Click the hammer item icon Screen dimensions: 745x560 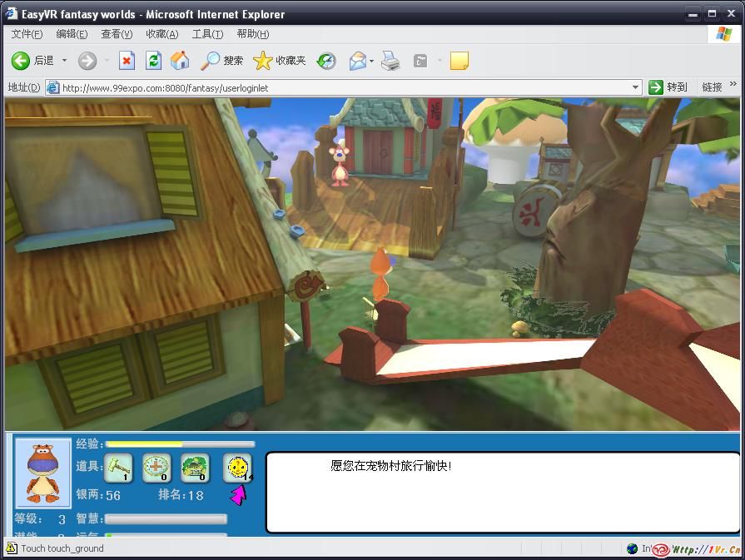tap(119, 468)
